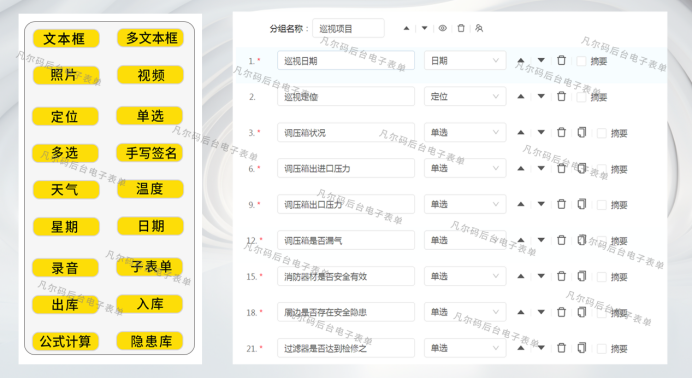The image size is (693, 378).
Task: Add a 录音 field
Action: [x=65, y=268]
